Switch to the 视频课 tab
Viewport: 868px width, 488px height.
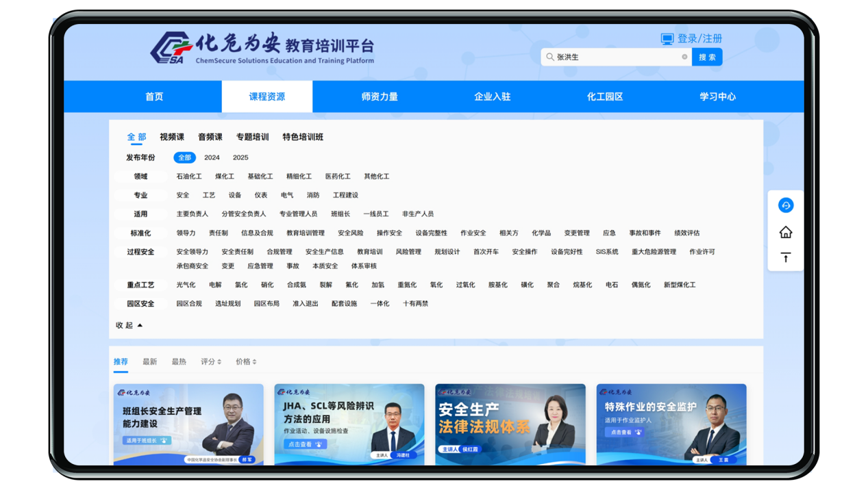tap(173, 137)
